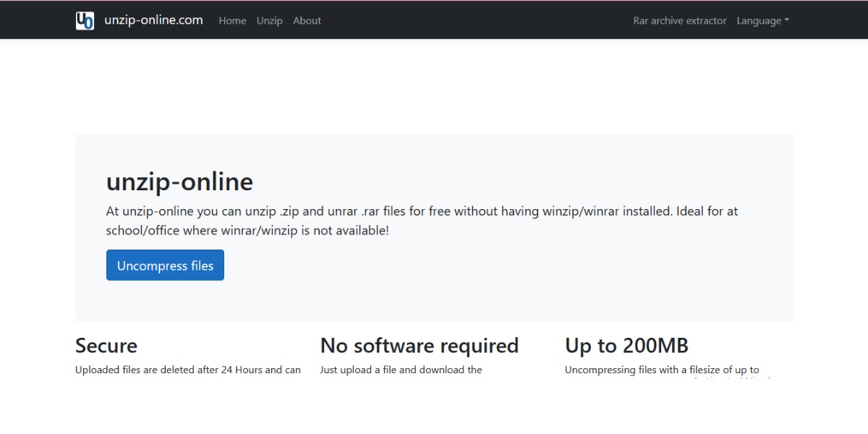Open the Unzip nav item

(270, 21)
